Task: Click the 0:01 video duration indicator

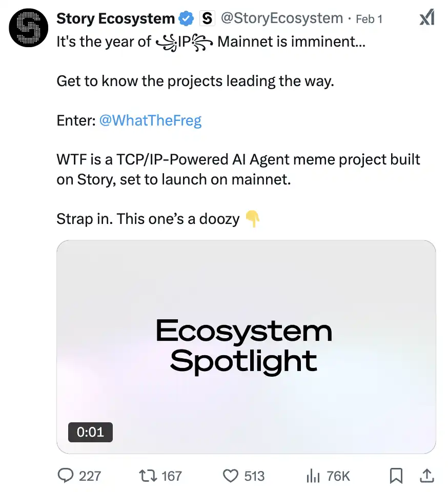Action: [x=90, y=432]
